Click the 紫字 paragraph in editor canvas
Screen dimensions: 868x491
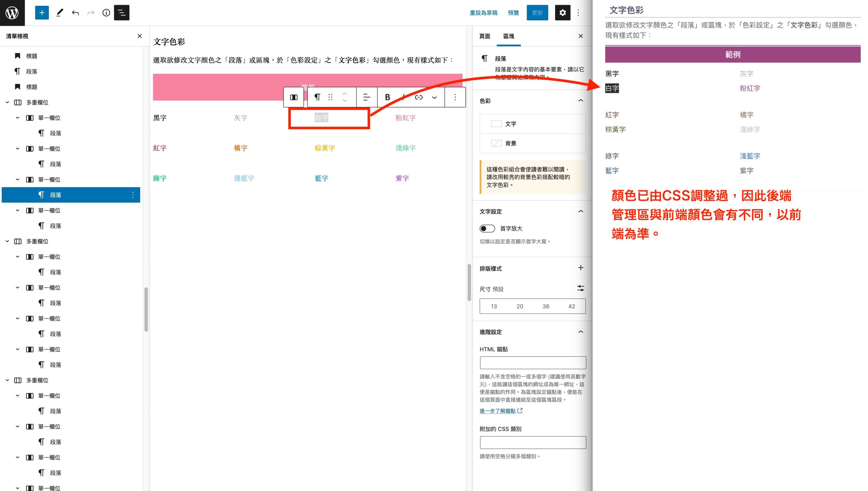(402, 178)
